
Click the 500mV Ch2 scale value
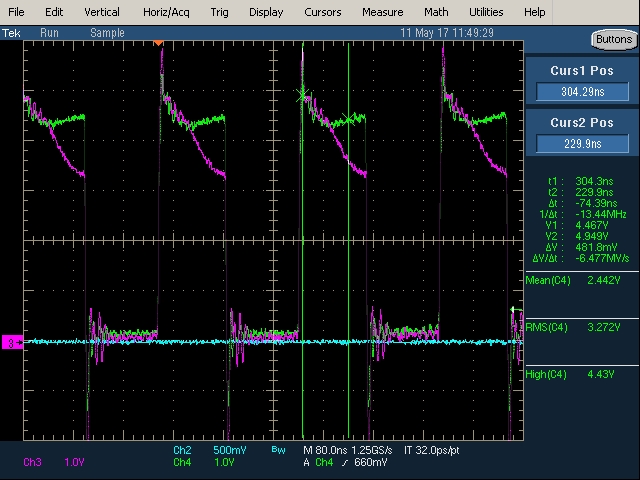point(230,450)
